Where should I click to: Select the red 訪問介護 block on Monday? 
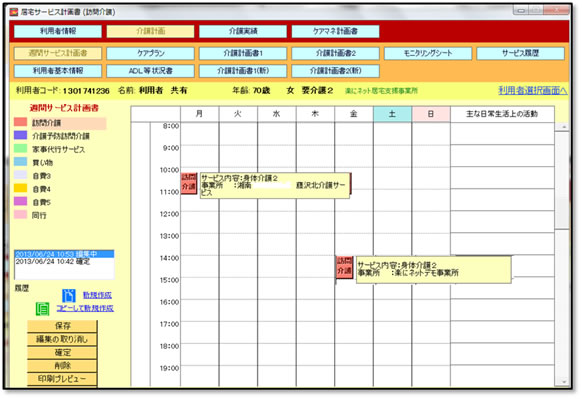(x=189, y=183)
